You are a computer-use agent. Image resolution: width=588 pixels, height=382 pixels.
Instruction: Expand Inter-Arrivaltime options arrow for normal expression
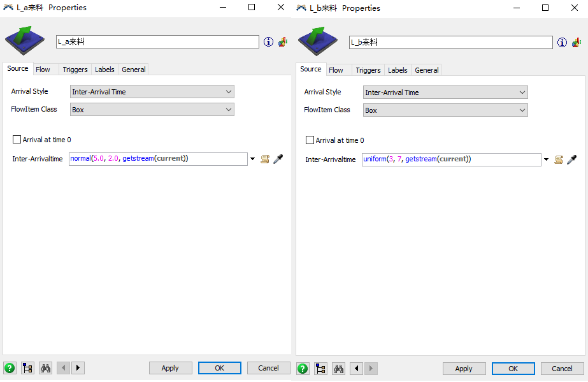[253, 159]
